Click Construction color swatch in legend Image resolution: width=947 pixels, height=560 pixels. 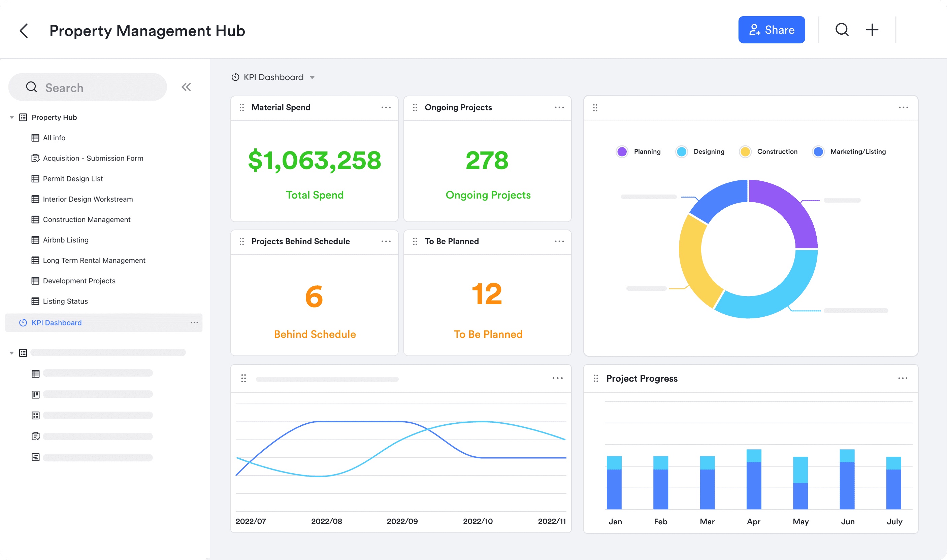pos(745,152)
